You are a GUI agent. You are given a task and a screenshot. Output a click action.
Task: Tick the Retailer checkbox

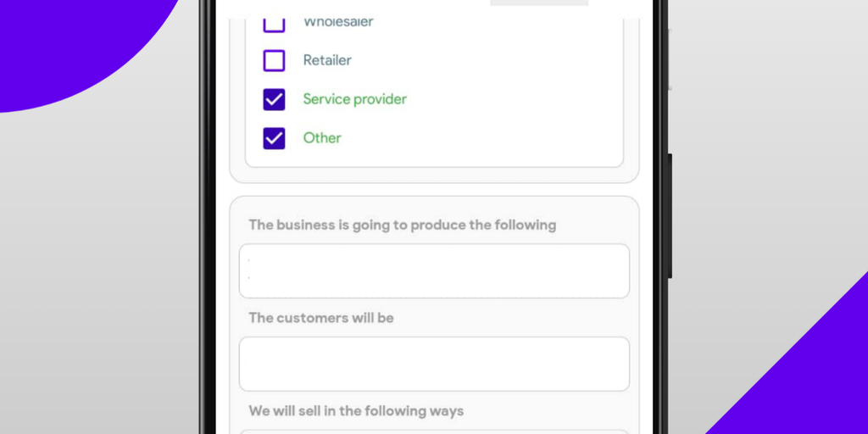[x=274, y=60]
